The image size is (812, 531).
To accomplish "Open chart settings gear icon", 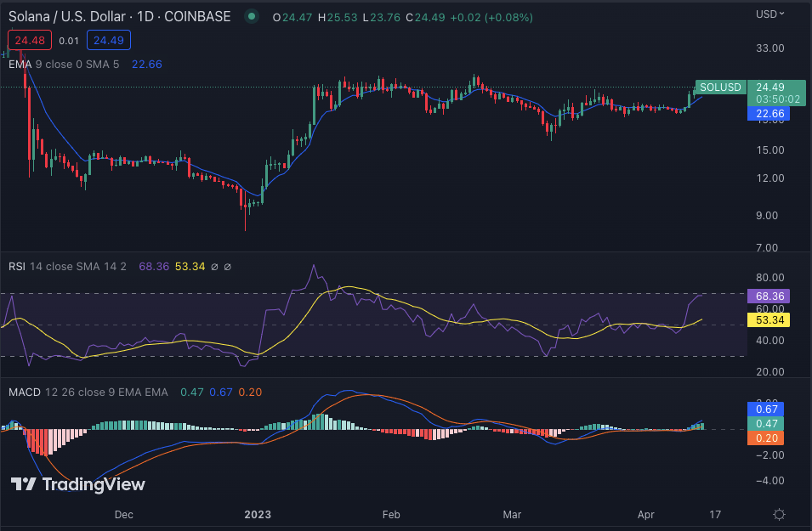I will point(779,515).
